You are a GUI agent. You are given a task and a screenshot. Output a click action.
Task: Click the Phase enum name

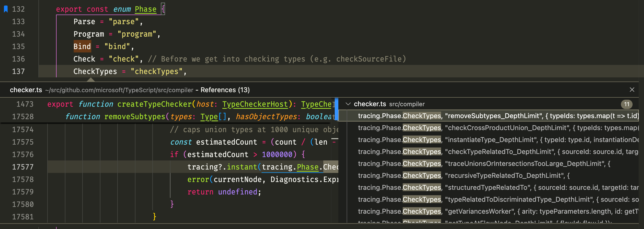point(145,9)
